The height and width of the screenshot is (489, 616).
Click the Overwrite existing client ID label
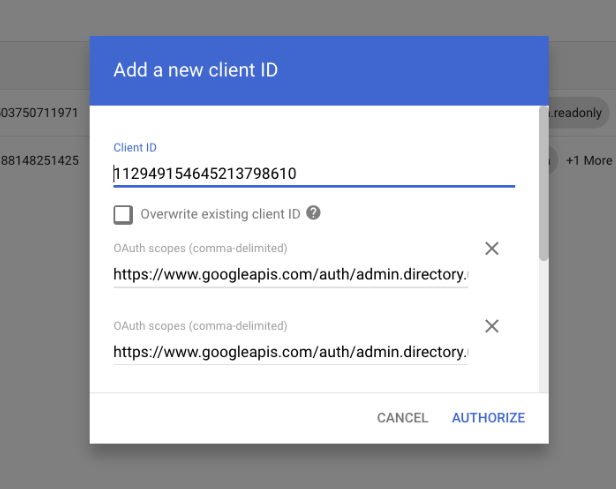point(220,214)
